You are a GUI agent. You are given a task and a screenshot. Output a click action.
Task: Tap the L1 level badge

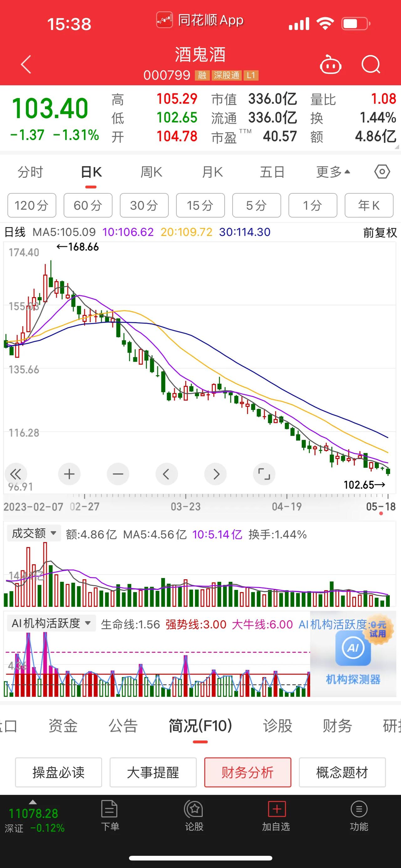[x=251, y=75]
